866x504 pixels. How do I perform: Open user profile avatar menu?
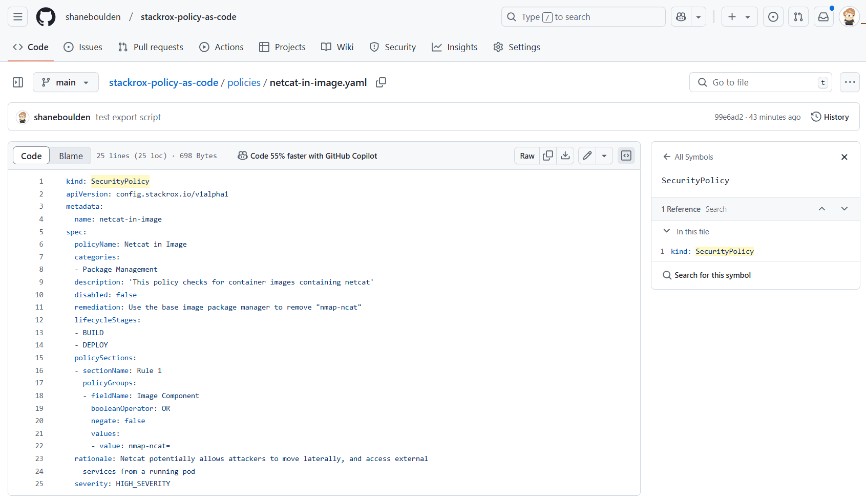[849, 17]
